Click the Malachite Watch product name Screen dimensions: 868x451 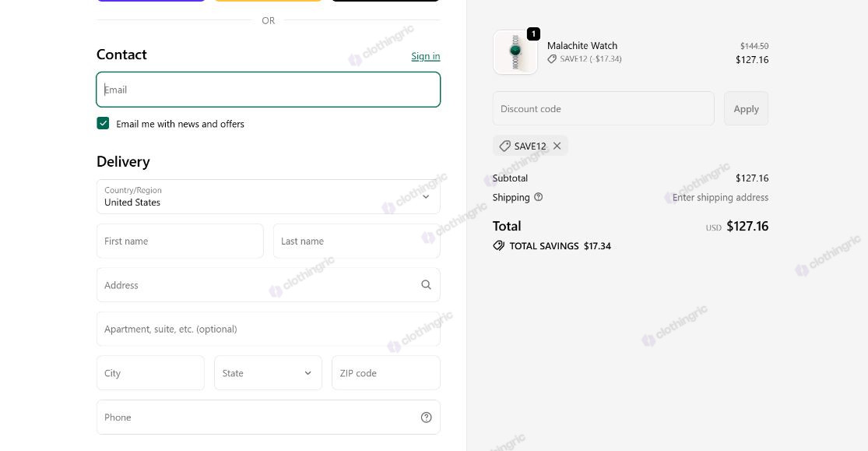click(582, 45)
